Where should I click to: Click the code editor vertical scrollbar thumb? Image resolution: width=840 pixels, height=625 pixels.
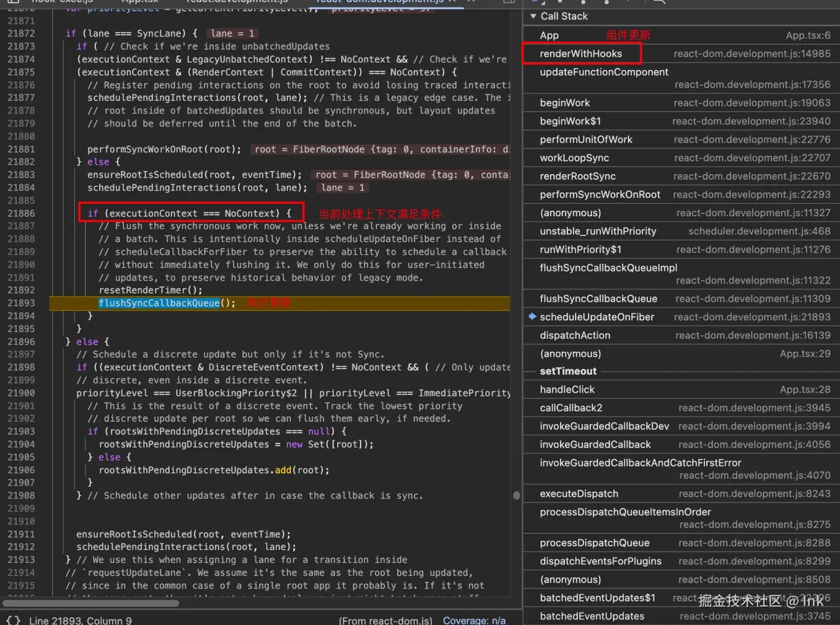click(x=516, y=495)
